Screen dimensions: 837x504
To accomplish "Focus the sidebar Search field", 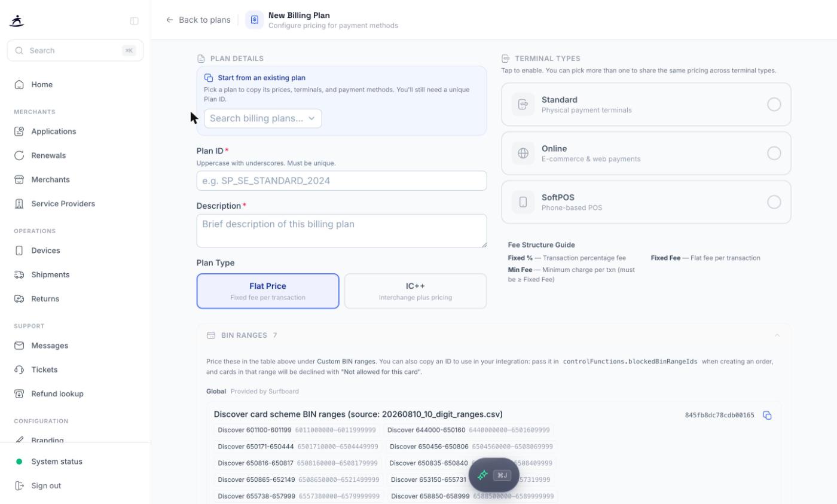I will (x=75, y=51).
